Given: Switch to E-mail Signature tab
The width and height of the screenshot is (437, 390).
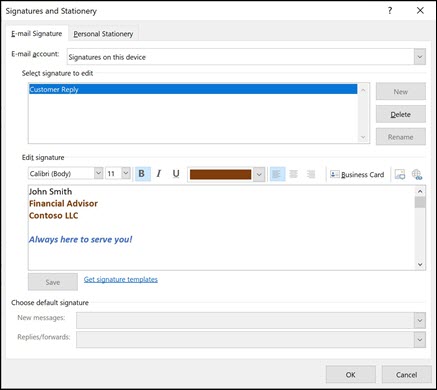Looking at the screenshot, I should [37, 34].
